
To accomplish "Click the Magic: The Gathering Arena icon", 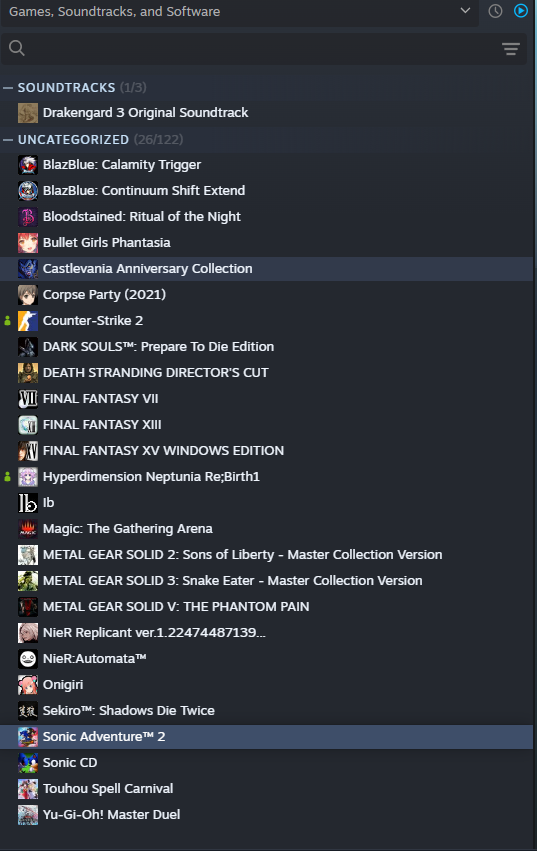I will click(28, 529).
